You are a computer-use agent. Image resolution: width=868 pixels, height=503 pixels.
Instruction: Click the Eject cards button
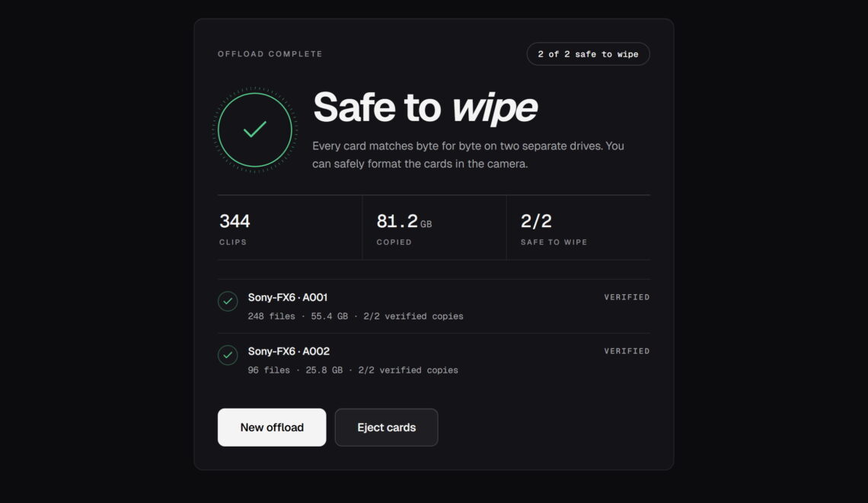click(386, 427)
